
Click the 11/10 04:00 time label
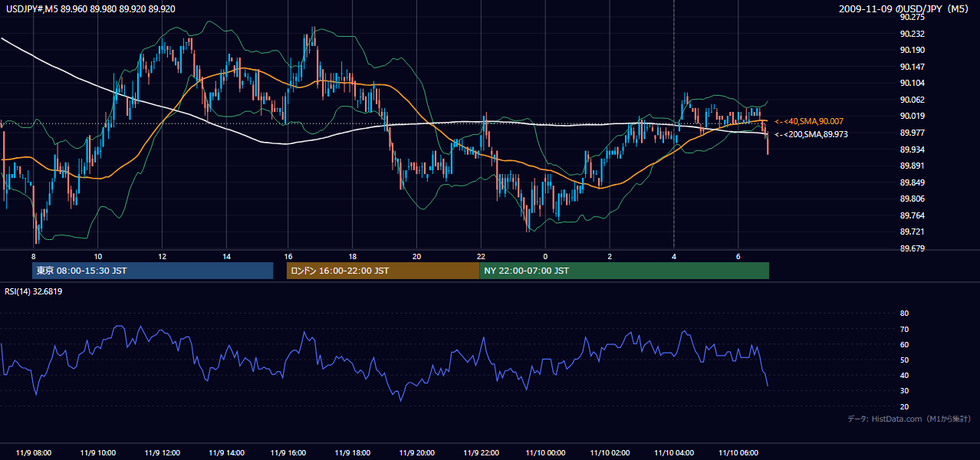pyautogui.click(x=673, y=452)
